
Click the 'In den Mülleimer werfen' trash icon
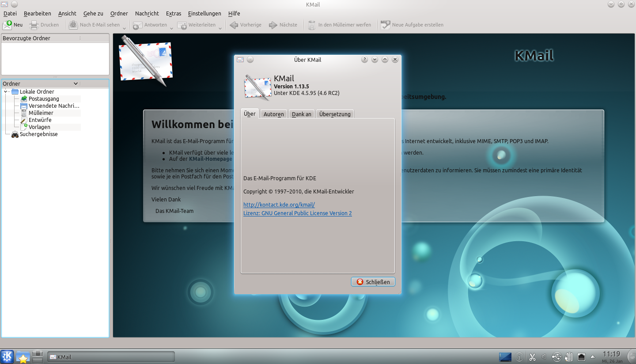(x=312, y=25)
